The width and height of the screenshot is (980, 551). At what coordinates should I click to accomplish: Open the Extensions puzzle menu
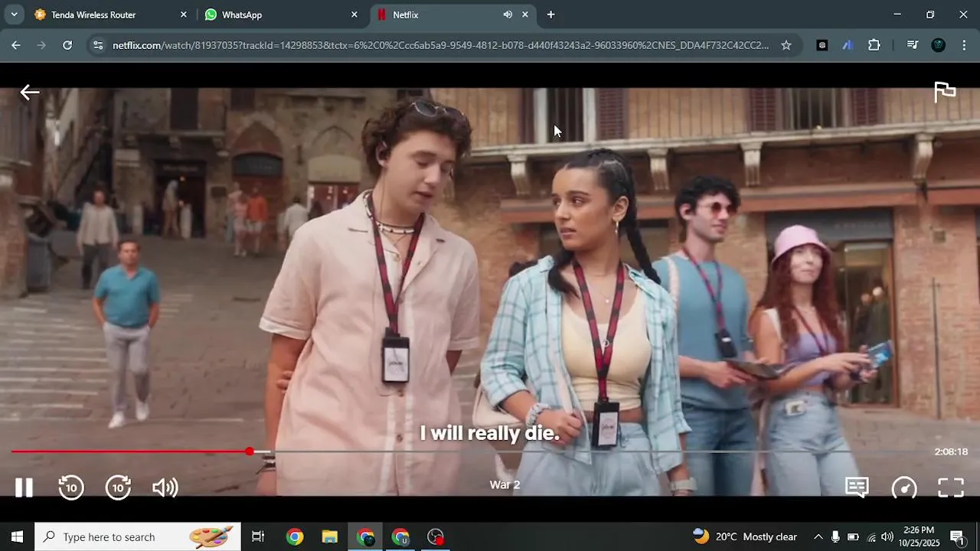(x=874, y=45)
